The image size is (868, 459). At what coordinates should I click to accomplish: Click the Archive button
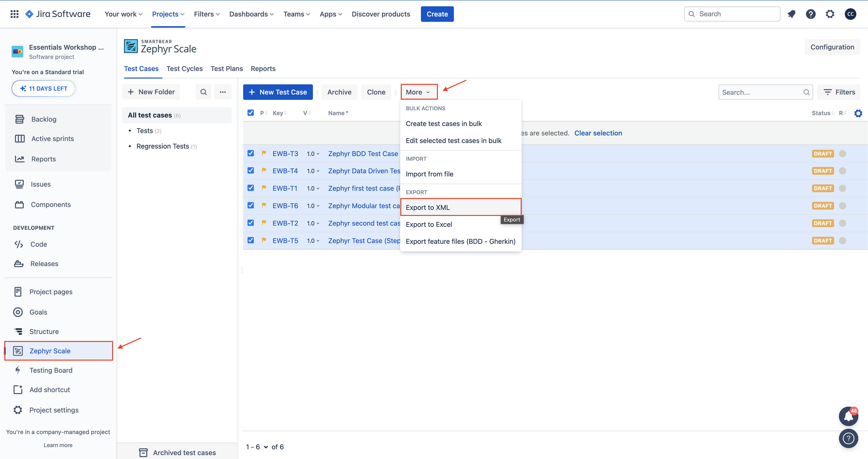point(339,92)
